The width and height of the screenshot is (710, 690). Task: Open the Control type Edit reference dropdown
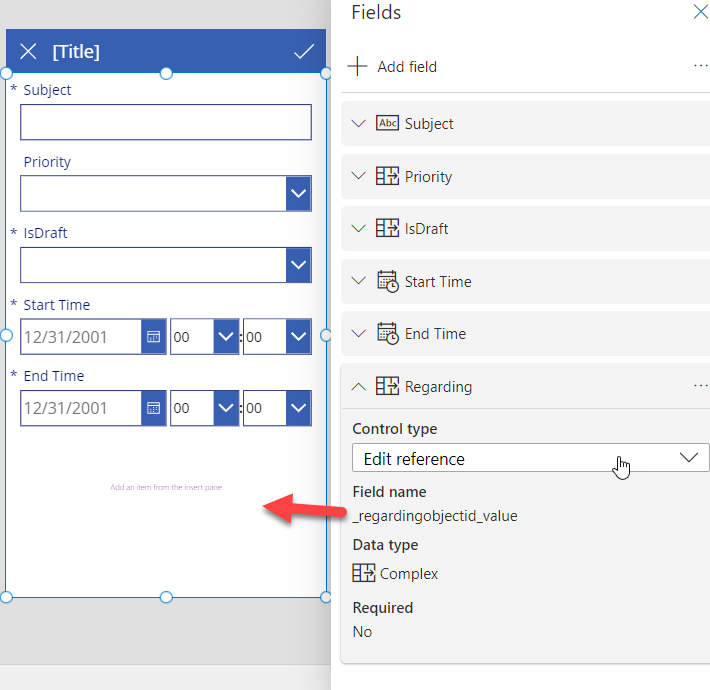[530, 458]
